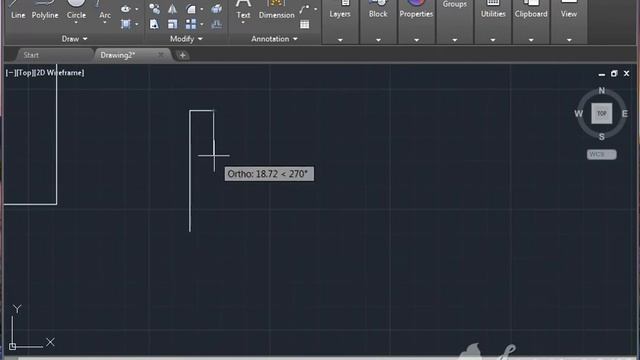This screenshot has height=360, width=640.
Task: Add a new drawing tab
Action: (182, 55)
